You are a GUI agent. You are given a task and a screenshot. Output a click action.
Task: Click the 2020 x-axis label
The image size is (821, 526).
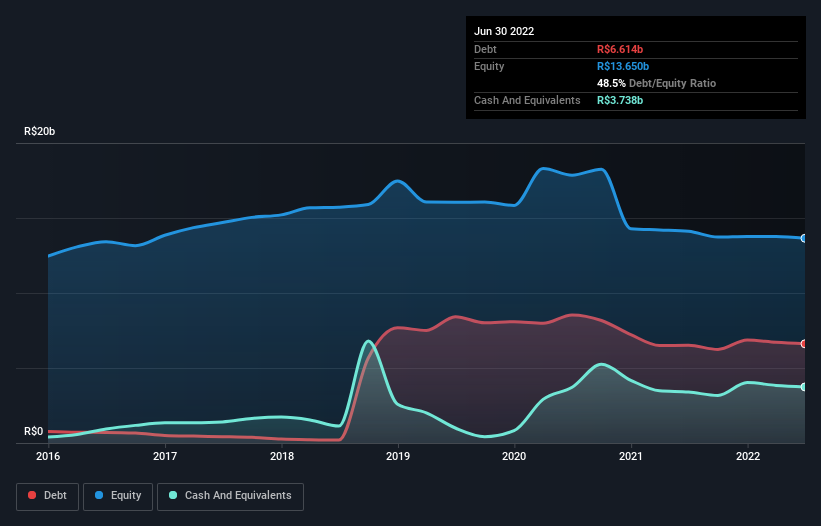tap(514, 456)
